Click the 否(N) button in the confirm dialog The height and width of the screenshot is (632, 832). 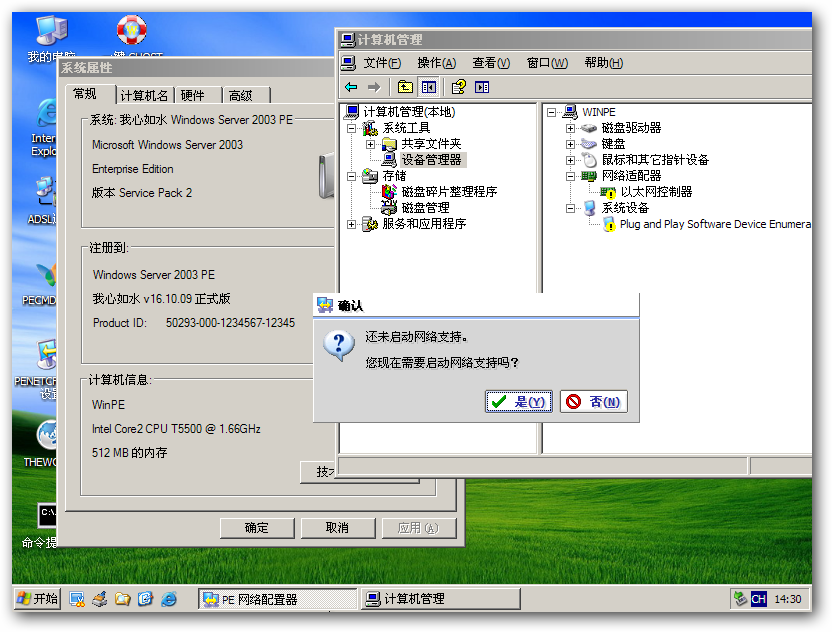point(593,402)
